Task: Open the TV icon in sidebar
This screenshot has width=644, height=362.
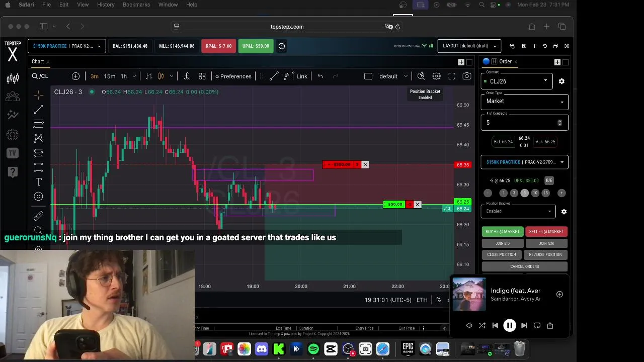Action: click(13, 153)
